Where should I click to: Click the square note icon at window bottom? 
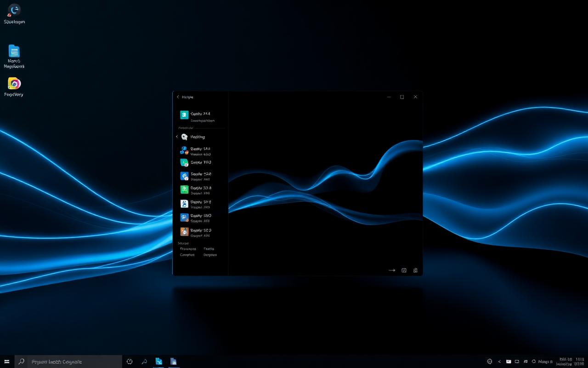(404, 270)
